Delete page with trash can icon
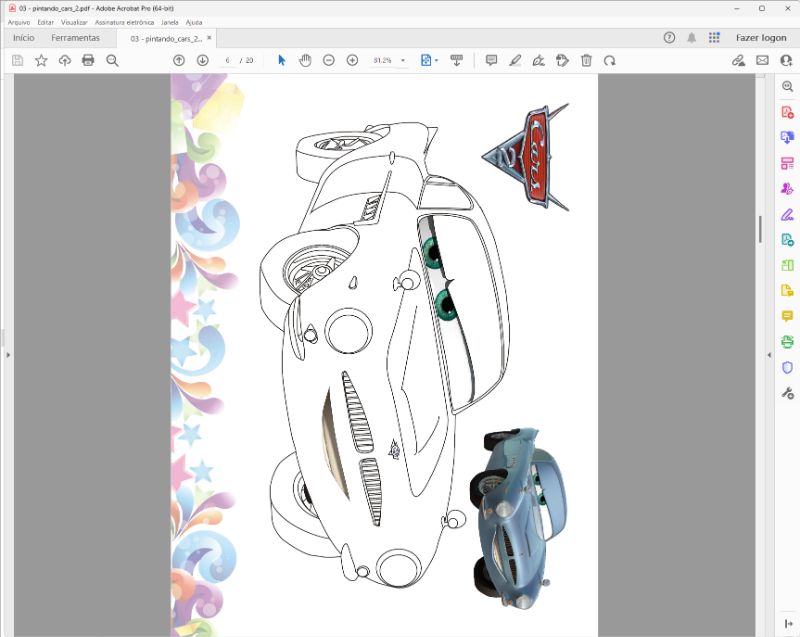The height and width of the screenshot is (637, 800). pos(586,60)
